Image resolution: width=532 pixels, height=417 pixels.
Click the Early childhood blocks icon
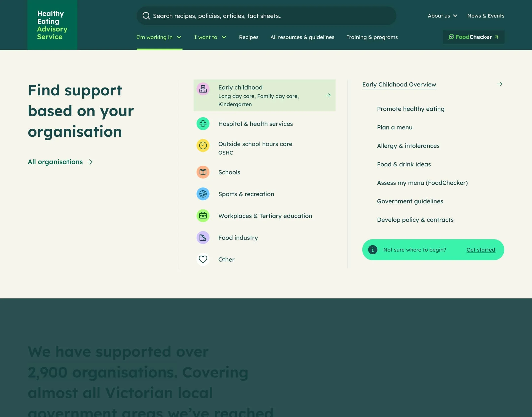point(203,89)
